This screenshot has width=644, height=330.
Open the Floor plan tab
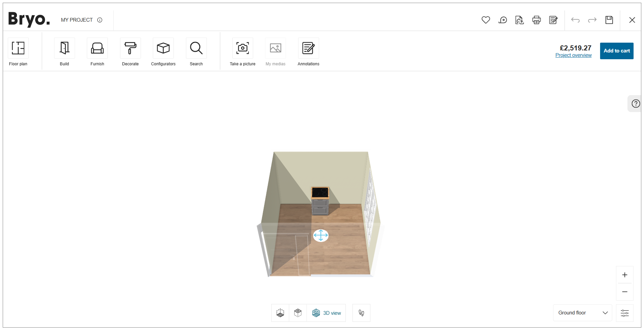click(x=18, y=51)
